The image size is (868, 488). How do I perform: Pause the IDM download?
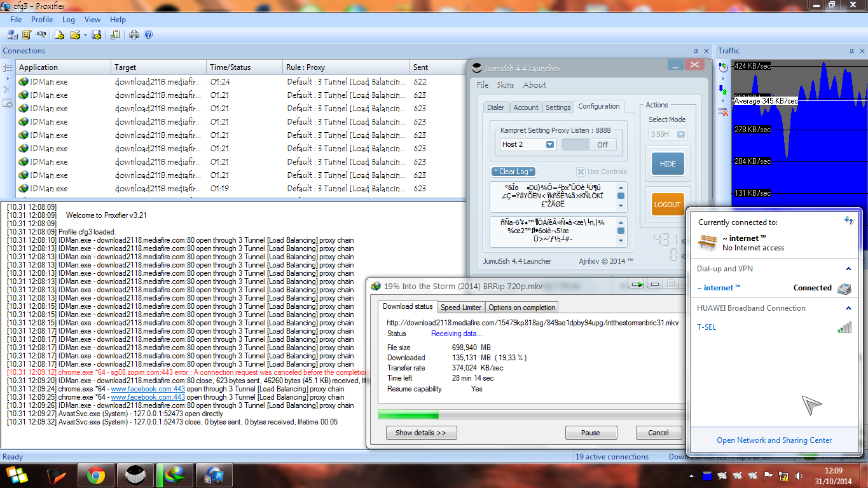pyautogui.click(x=591, y=433)
